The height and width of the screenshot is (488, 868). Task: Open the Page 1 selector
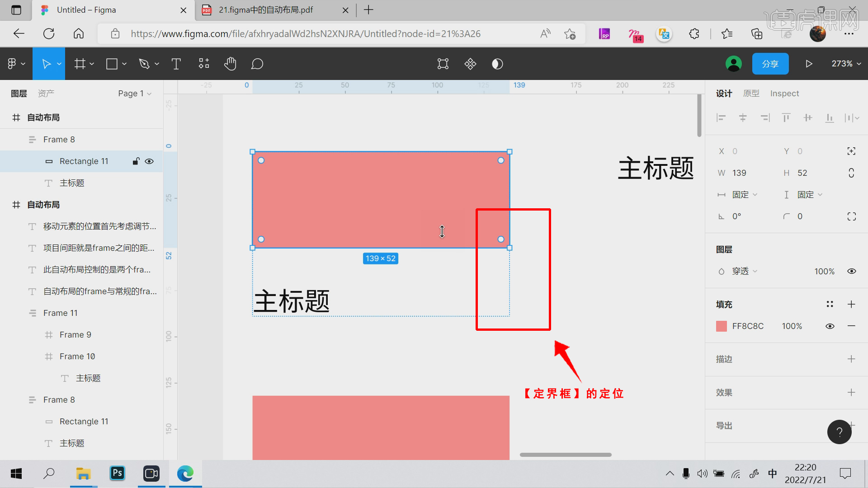[x=134, y=93]
